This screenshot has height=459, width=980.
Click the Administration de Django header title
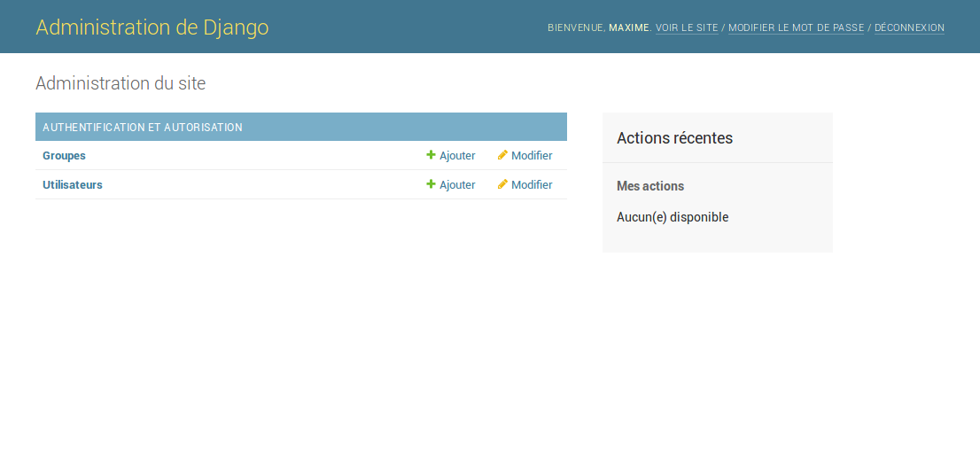152,27
